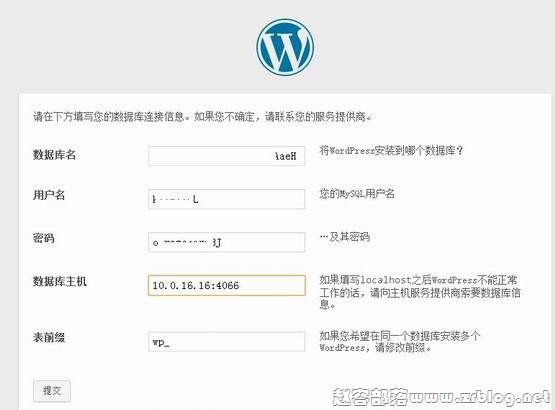
Task: Click the table prefix hint about multiple WordPress
Action: [x=400, y=342]
